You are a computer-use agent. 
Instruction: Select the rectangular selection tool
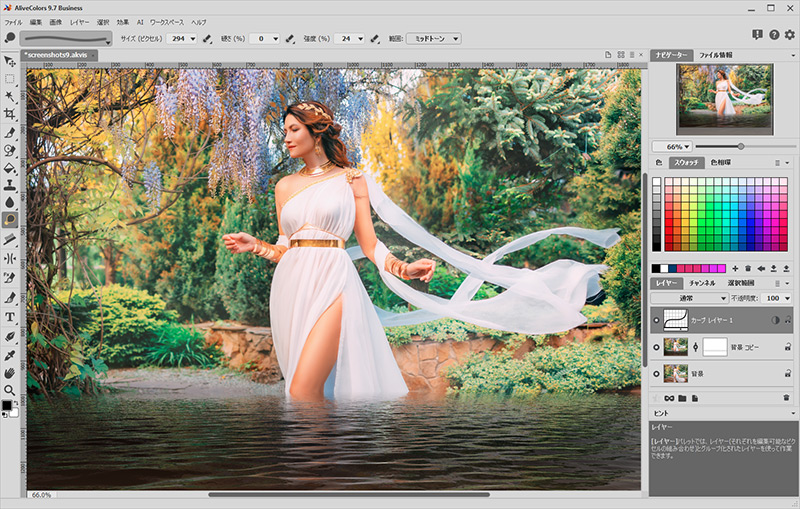9,79
